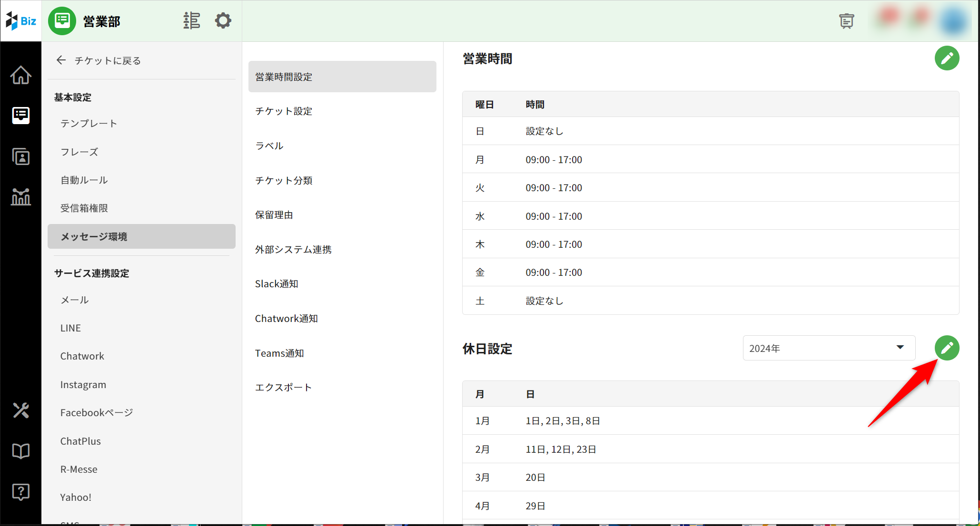
Task: Open the 自動ルール settings page
Action: (84, 180)
